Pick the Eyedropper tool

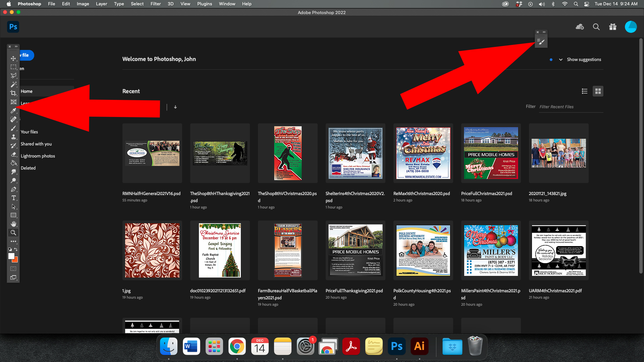[13, 111]
